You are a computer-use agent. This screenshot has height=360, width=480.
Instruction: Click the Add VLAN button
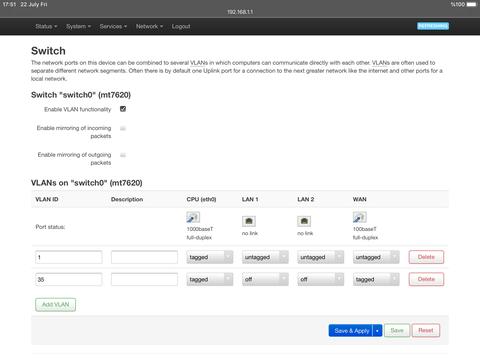click(x=56, y=305)
